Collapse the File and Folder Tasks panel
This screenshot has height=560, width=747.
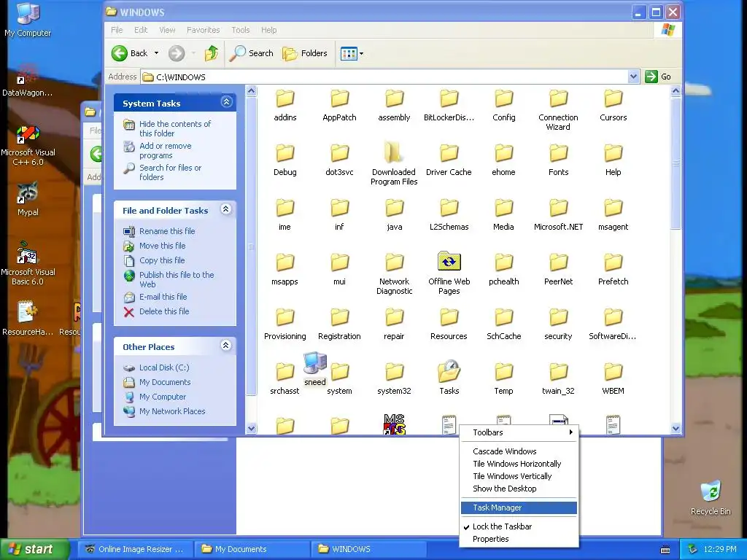[x=226, y=209]
